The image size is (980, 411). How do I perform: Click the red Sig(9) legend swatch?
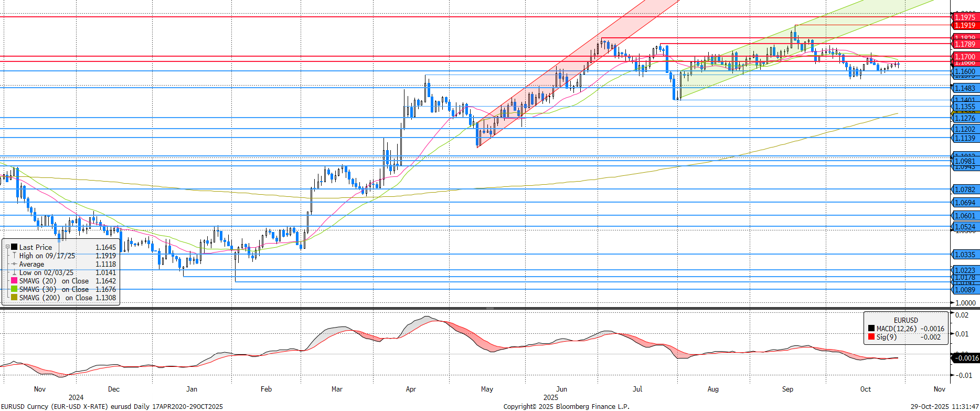(x=871, y=337)
